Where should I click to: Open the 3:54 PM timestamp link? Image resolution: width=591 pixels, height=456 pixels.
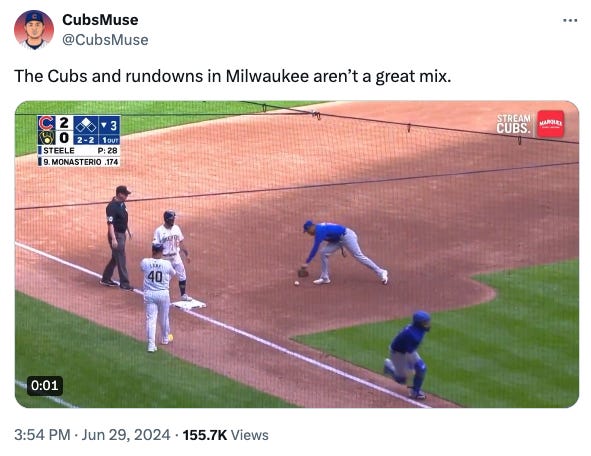42,435
